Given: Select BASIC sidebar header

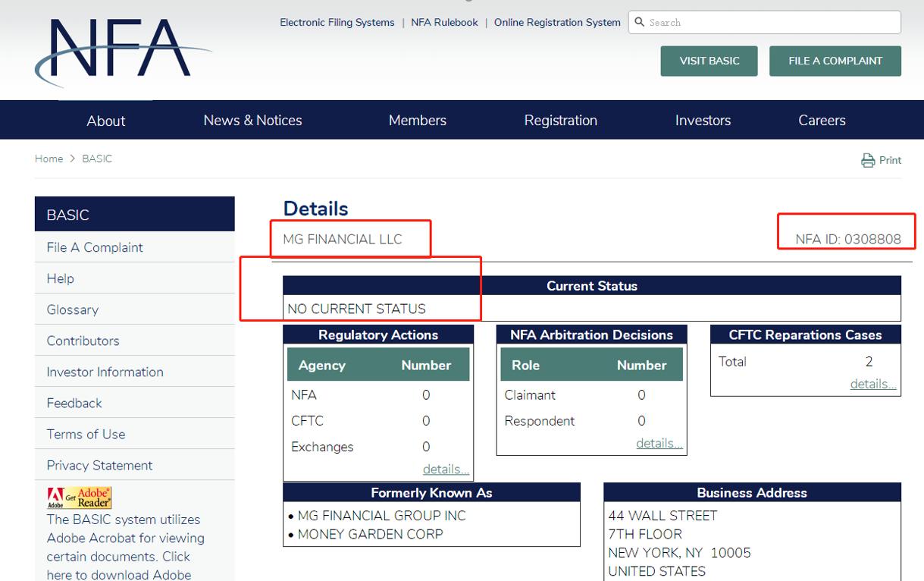Looking at the screenshot, I should click(135, 215).
